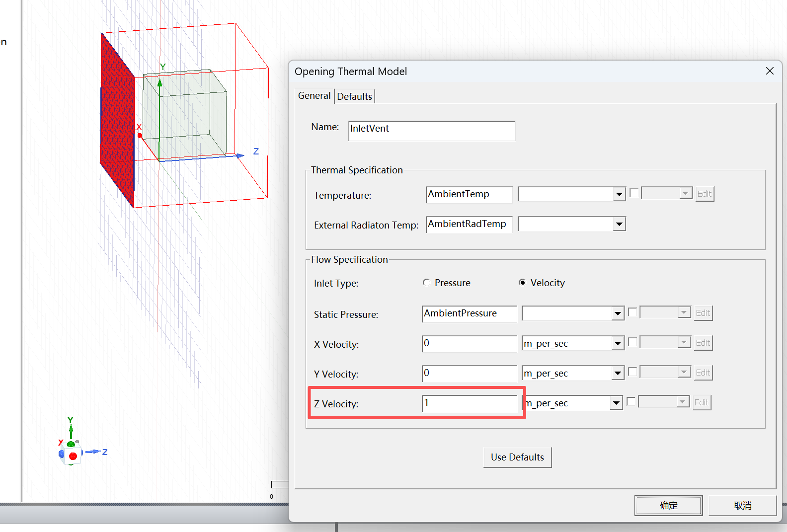
Task: Open External Radiation Temp units dropdown
Action: [619, 224]
